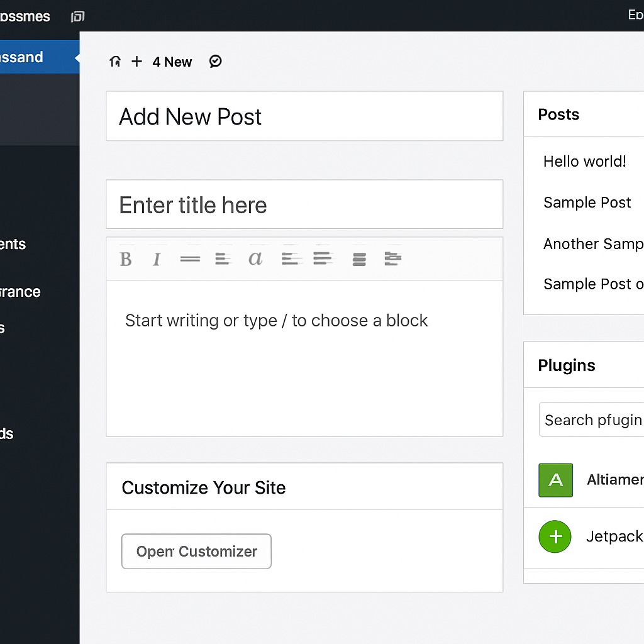Click the 4 New label
644x644 pixels.
(172, 62)
